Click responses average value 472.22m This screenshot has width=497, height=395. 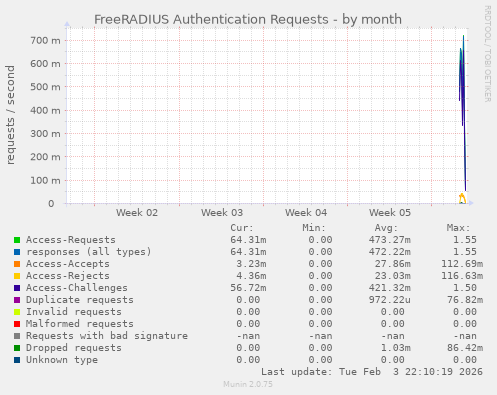click(x=390, y=252)
